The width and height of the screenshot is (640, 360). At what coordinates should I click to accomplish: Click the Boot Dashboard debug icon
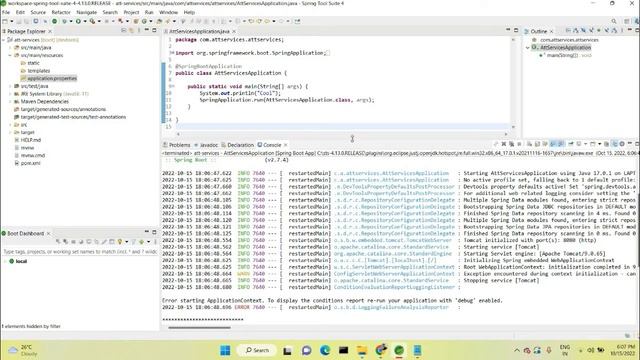65,241
